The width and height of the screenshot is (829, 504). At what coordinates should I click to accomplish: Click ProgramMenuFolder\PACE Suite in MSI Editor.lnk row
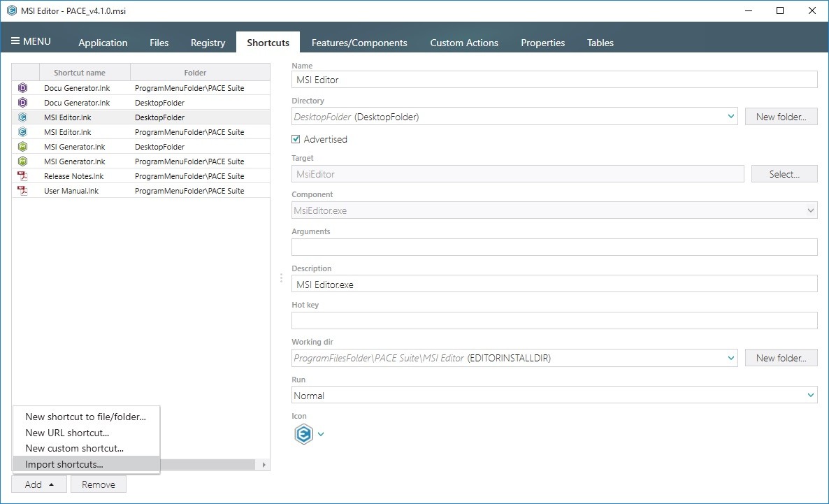coord(189,132)
